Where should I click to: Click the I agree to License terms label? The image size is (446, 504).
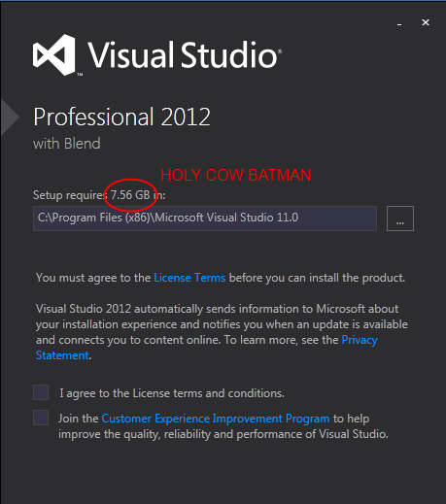tap(172, 393)
